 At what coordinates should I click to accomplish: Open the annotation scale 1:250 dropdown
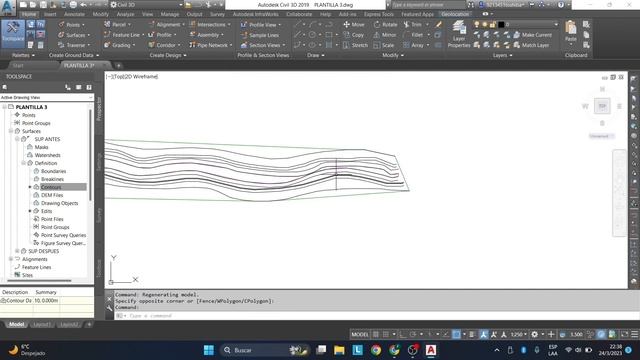(x=519, y=334)
